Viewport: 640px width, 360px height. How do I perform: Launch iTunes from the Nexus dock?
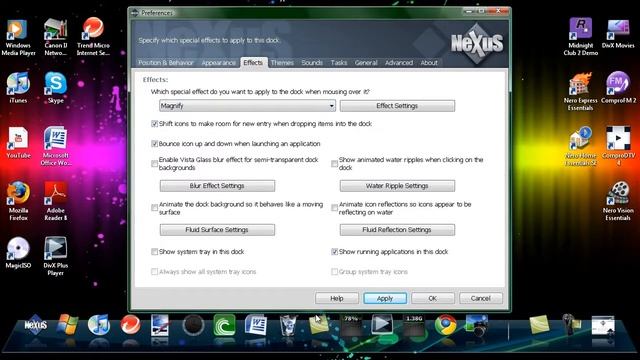click(x=99, y=325)
